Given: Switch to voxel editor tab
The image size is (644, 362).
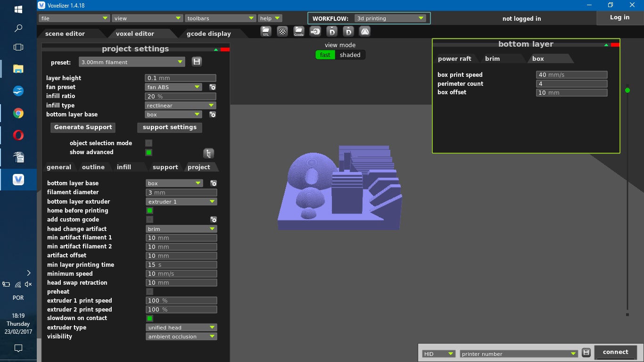Looking at the screenshot, I should coord(135,33).
